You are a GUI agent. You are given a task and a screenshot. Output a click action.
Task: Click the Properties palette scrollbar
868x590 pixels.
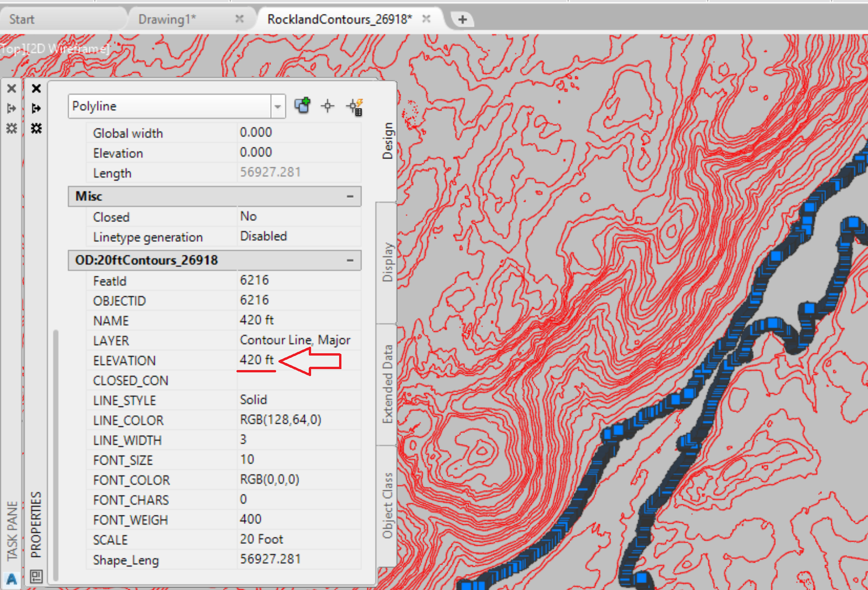56,454
